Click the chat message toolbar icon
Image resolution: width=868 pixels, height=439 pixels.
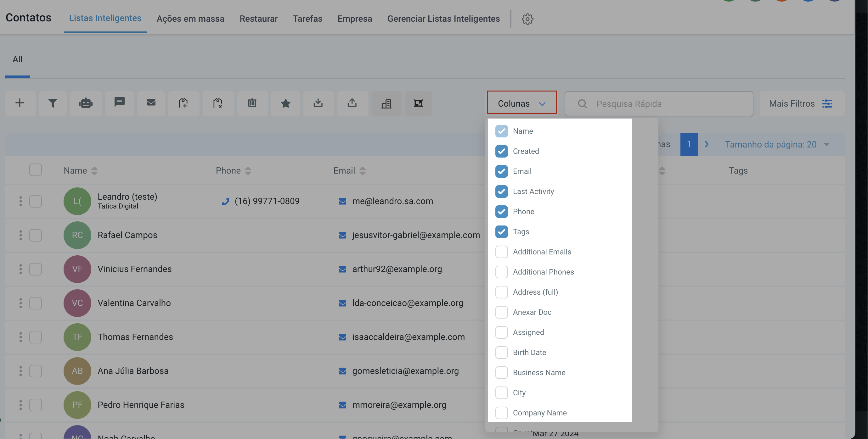tap(119, 102)
